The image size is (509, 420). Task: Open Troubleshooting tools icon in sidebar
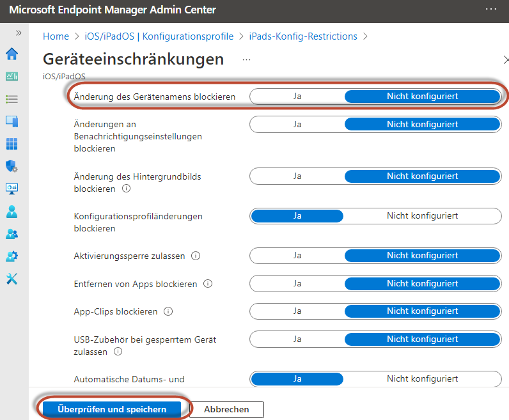pyautogui.click(x=12, y=279)
